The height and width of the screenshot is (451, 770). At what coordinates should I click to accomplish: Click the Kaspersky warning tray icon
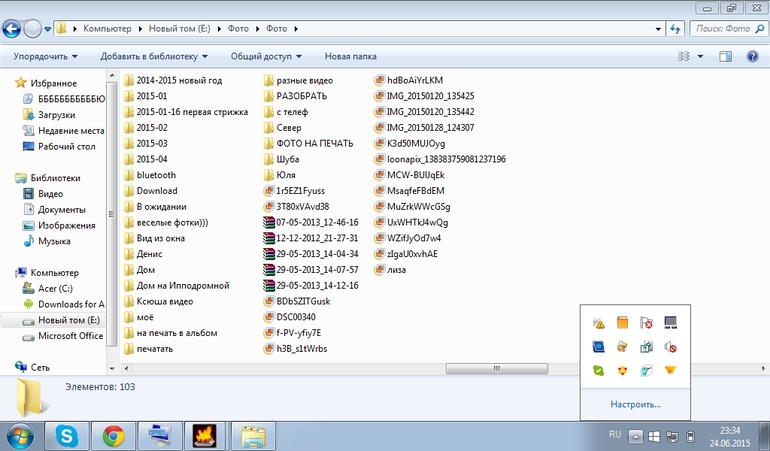click(599, 323)
